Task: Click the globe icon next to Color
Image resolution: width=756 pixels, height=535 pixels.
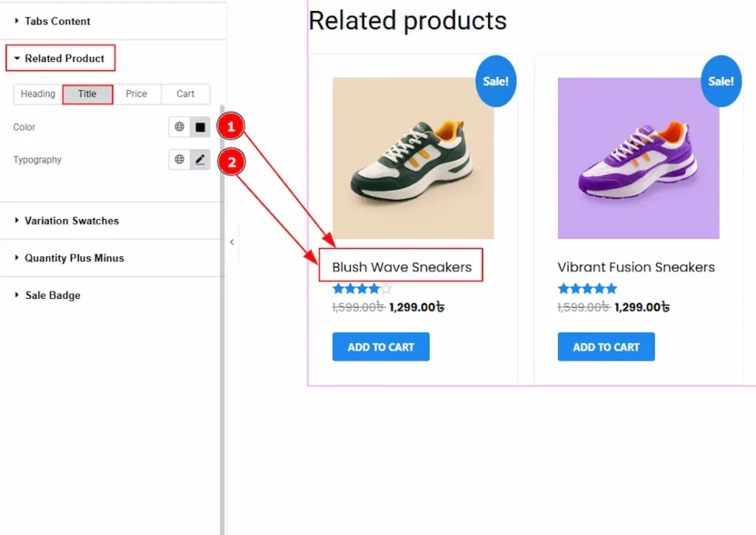Action: click(x=179, y=127)
